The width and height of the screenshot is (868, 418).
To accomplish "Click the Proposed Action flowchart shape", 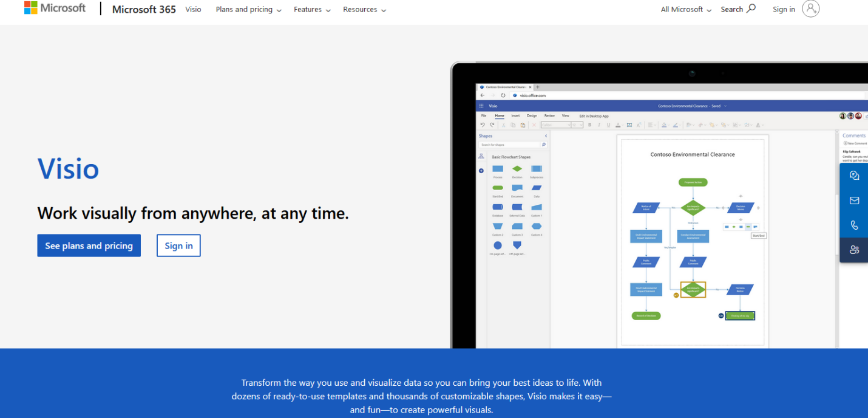I will (693, 182).
